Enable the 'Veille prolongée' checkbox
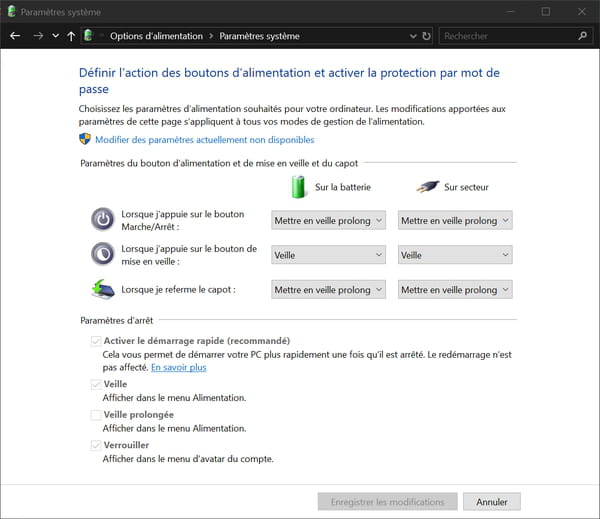This screenshot has height=519, width=600. coord(96,415)
